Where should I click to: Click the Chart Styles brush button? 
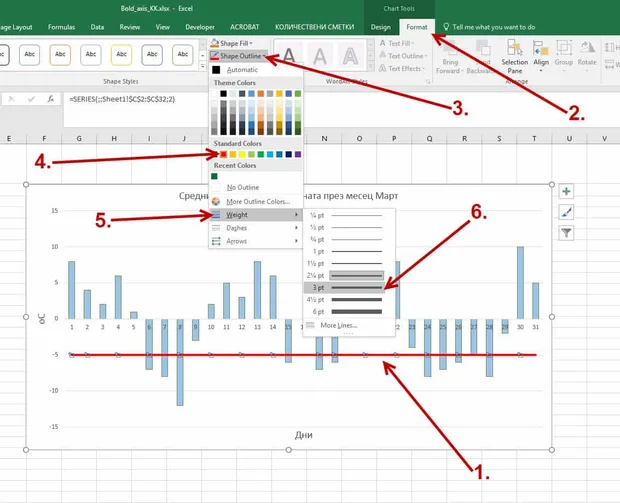566,212
